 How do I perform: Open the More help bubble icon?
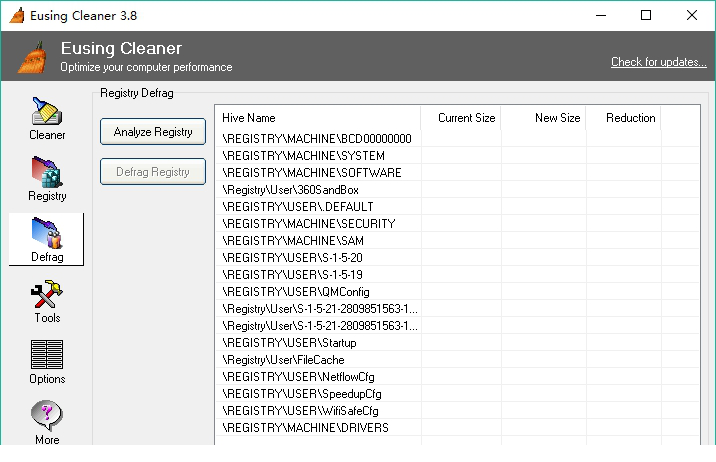(x=47, y=415)
